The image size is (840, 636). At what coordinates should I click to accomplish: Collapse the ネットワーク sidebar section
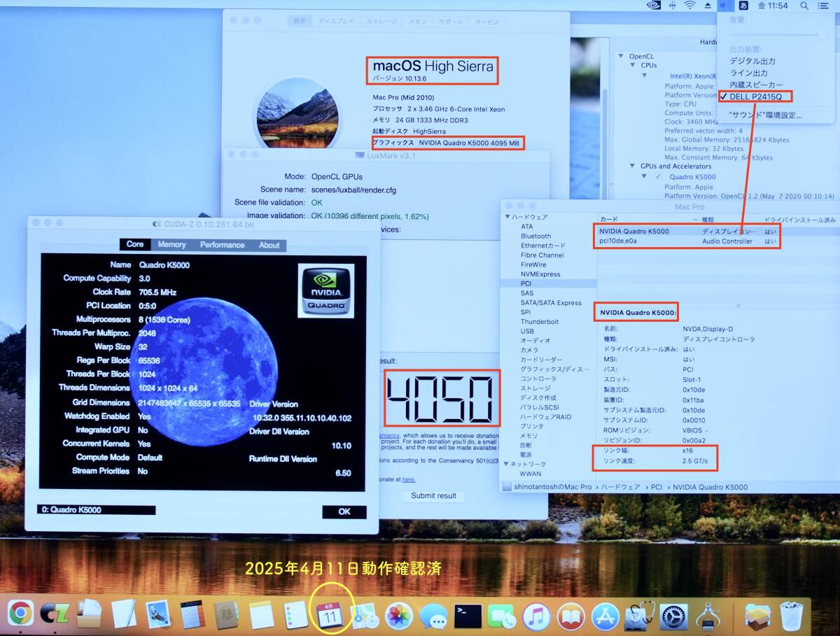507,464
